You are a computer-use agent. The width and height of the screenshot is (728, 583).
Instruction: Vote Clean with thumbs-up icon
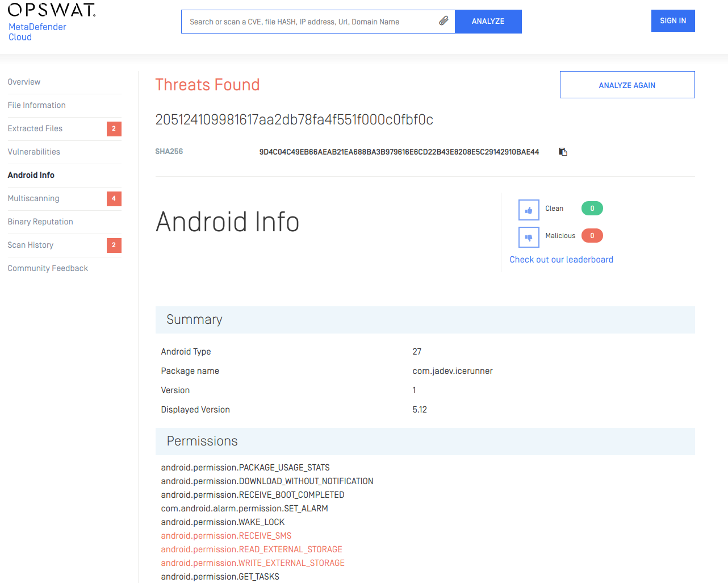tap(529, 210)
